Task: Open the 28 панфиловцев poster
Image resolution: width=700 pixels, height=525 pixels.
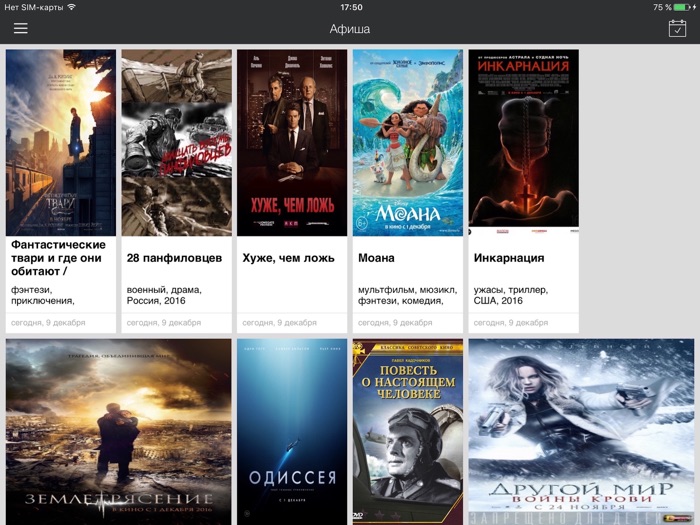Action: click(176, 142)
